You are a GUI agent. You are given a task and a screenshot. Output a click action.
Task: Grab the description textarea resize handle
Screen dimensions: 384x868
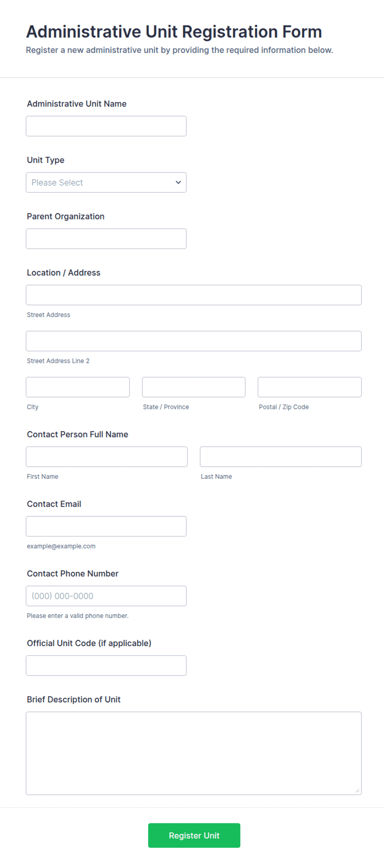pos(357,790)
